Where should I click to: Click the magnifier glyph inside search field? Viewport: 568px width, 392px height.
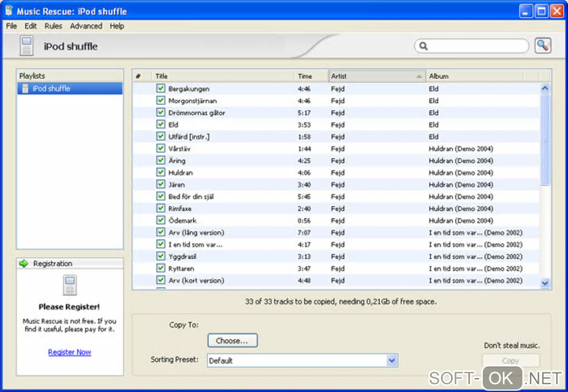click(423, 46)
